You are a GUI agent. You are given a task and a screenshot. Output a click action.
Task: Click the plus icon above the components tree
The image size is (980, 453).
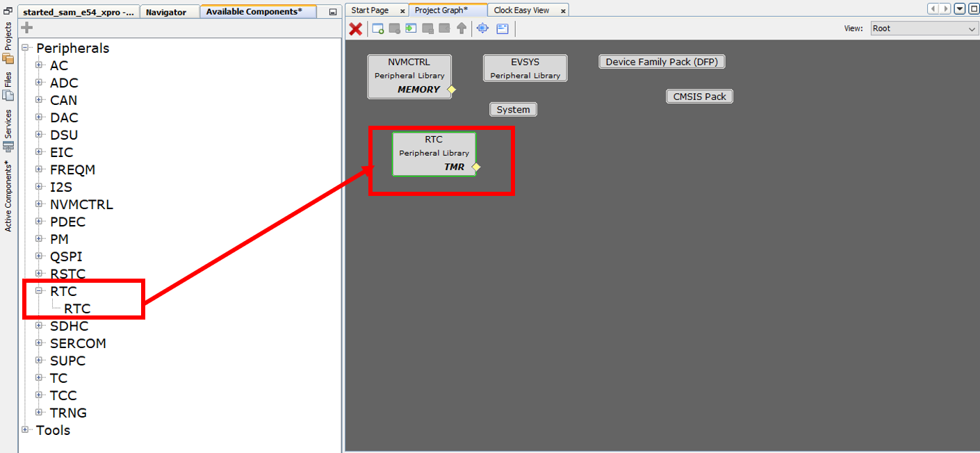coord(26,26)
